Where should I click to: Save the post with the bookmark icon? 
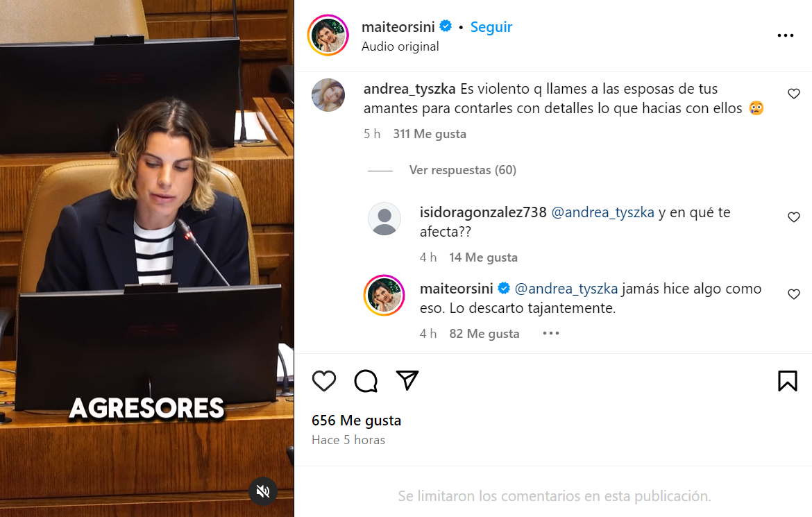[x=787, y=381]
